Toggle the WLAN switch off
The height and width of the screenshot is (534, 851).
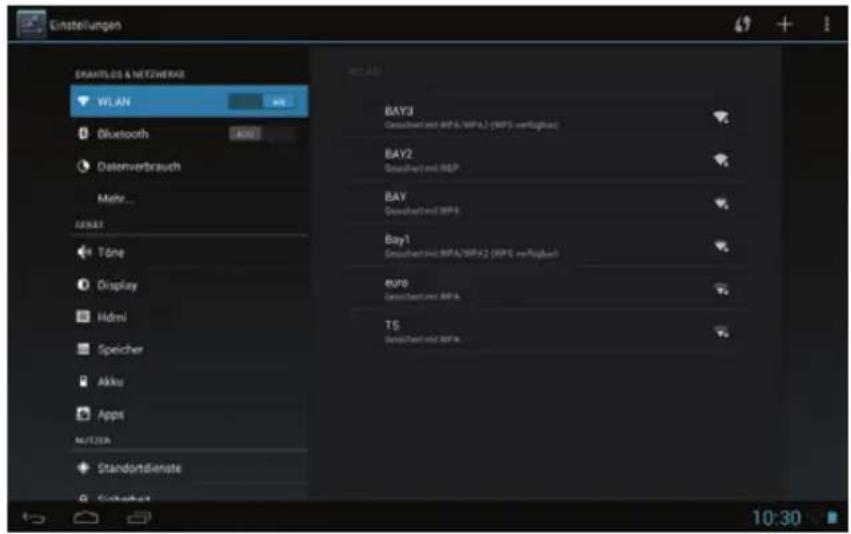coord(262,101)
